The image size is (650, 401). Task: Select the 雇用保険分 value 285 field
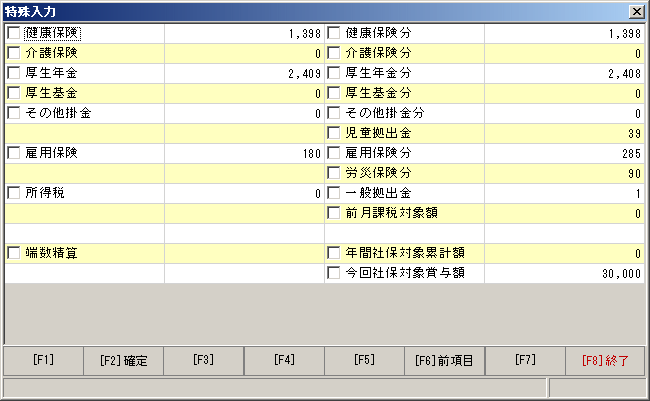click(x=565, y=153)
